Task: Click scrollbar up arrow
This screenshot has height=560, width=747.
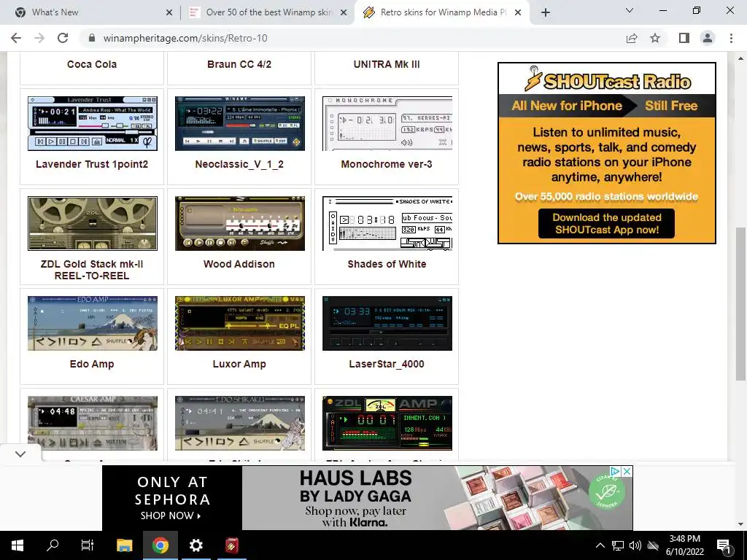Action: 740,58
